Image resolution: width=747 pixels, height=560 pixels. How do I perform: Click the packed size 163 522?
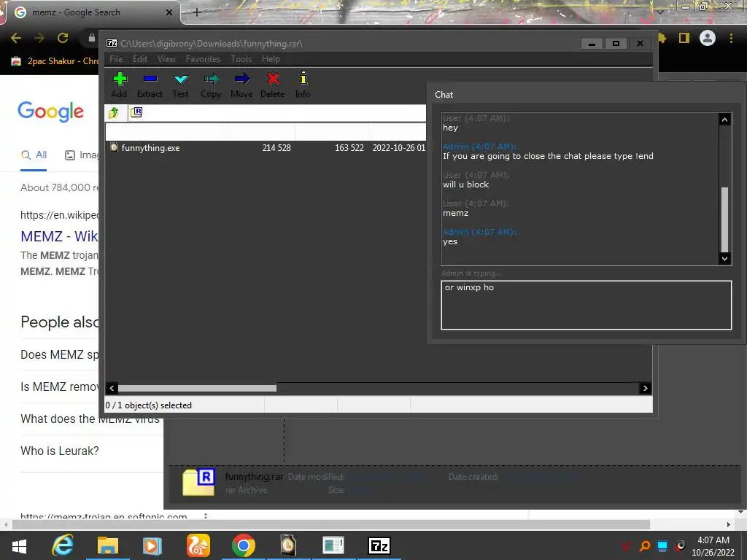[x=349, y=148]
